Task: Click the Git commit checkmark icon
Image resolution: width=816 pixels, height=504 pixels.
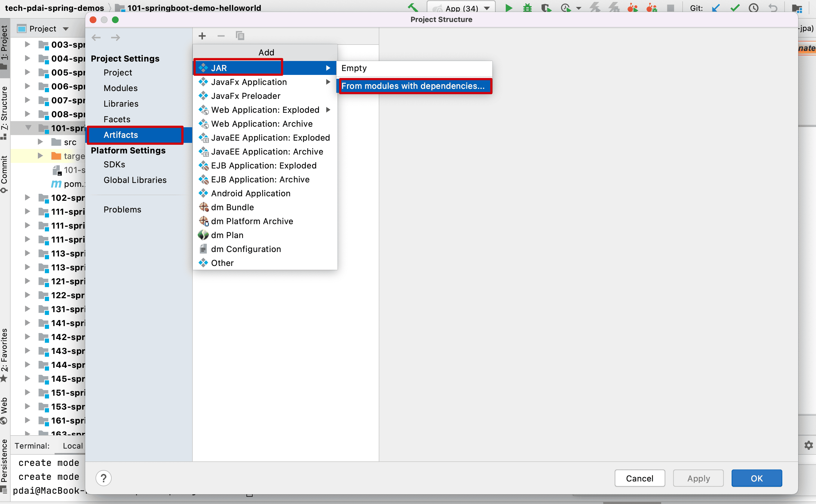Action: 735,8
